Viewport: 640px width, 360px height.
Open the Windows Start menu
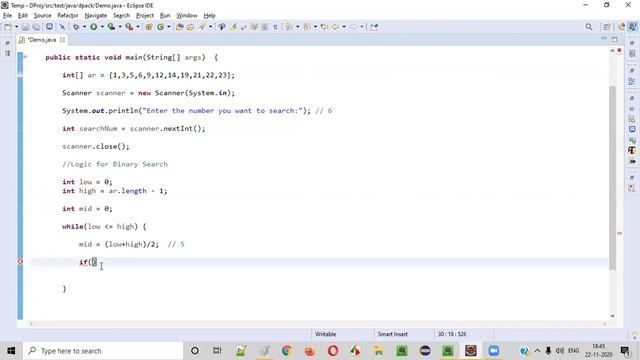click(x=11, y=351)
